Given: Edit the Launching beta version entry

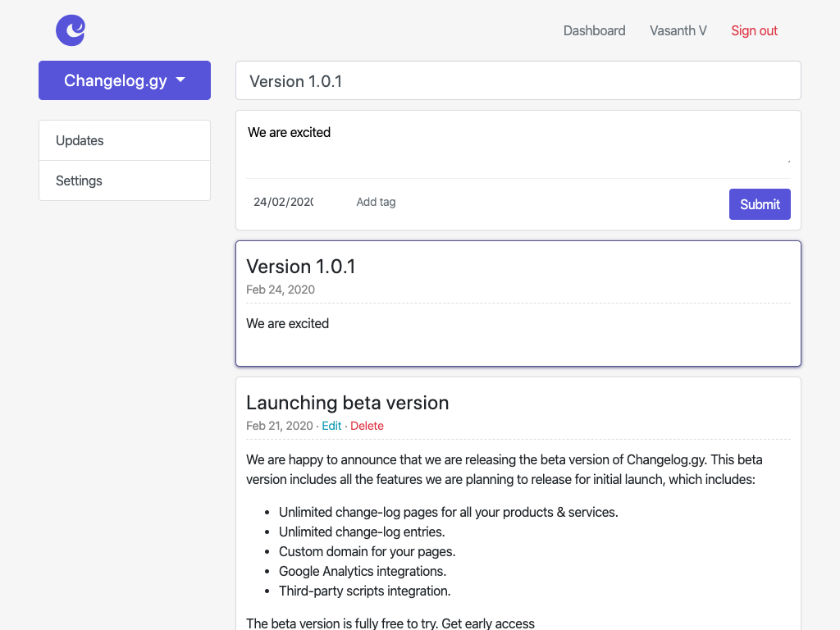Looking at the screenshot, I should [x=331, y=426].
